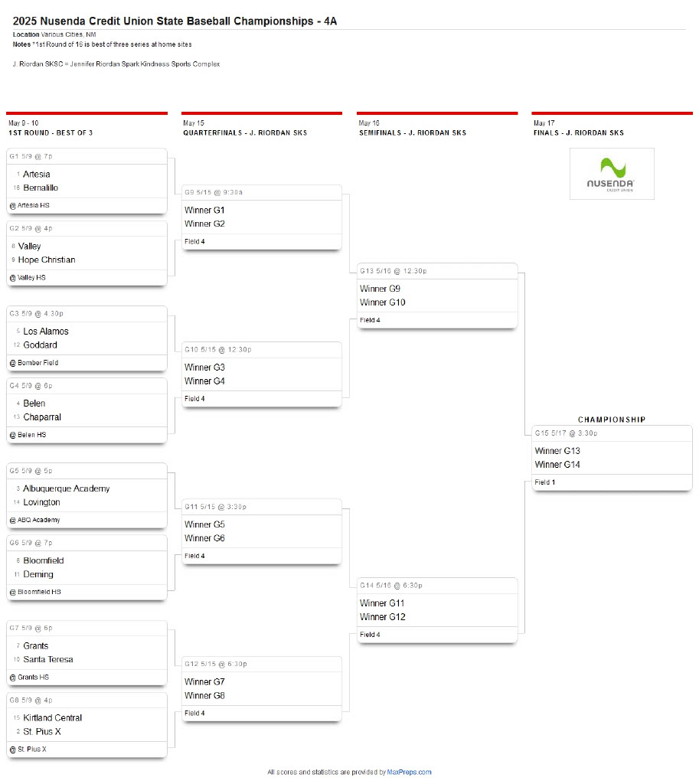Open Hope Christian team entry
The height and width of the screenshot is (784, 699).
[x=47, y=260]
